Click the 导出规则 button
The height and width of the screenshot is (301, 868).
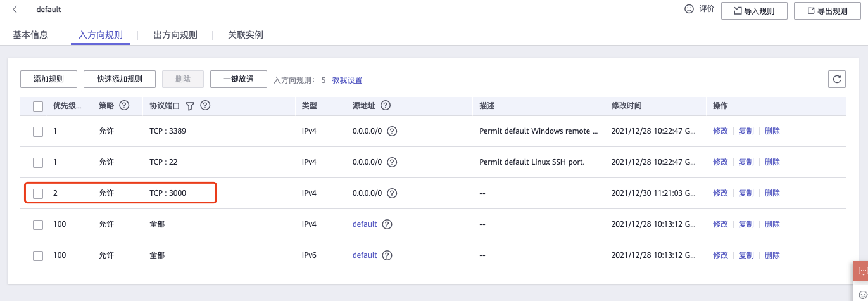829,11
